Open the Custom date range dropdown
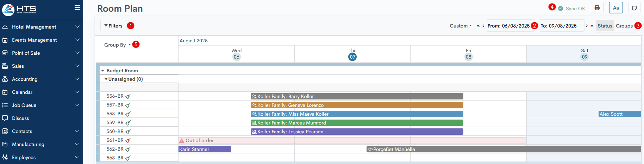 (x=460, y=26)
